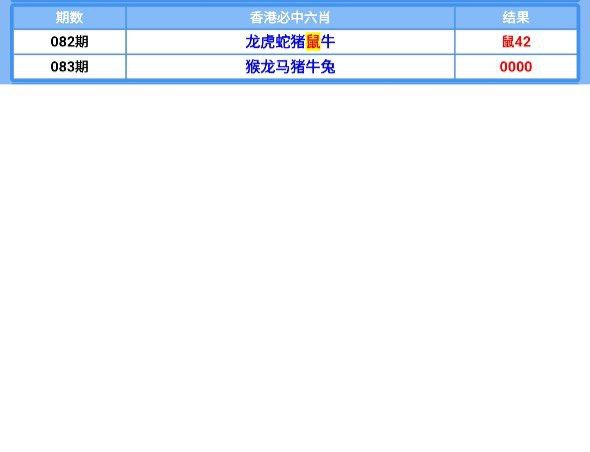This screenshot has width=590, height=452.
Task: Click the 龙虎蛇猪鼠牛 prediction text
Action: coord(290,41)
